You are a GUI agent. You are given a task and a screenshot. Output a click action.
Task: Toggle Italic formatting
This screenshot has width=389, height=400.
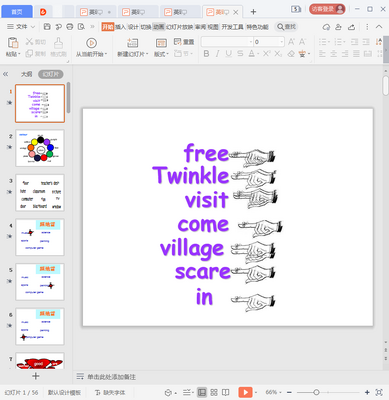click(x=217, y=53)
